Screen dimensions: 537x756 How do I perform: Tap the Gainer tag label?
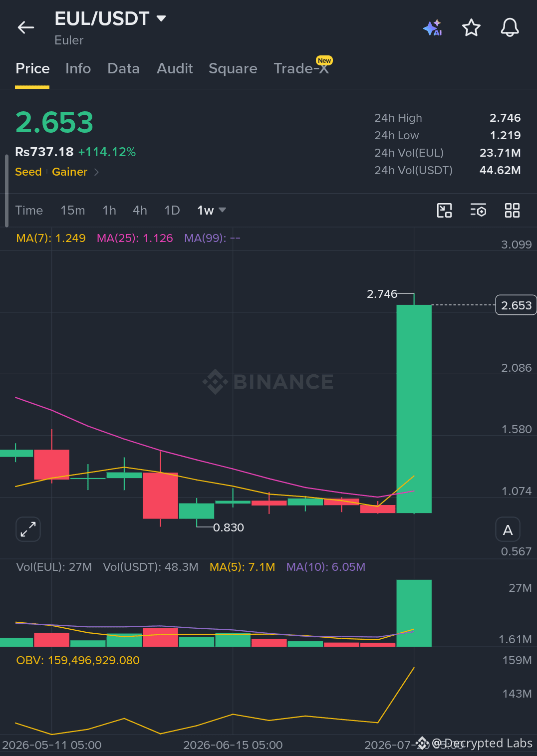69,172
